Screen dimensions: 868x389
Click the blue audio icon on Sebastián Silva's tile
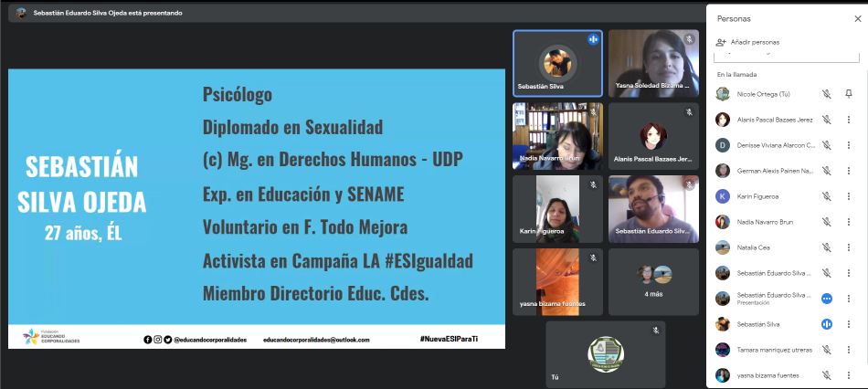tap(593, 39)
